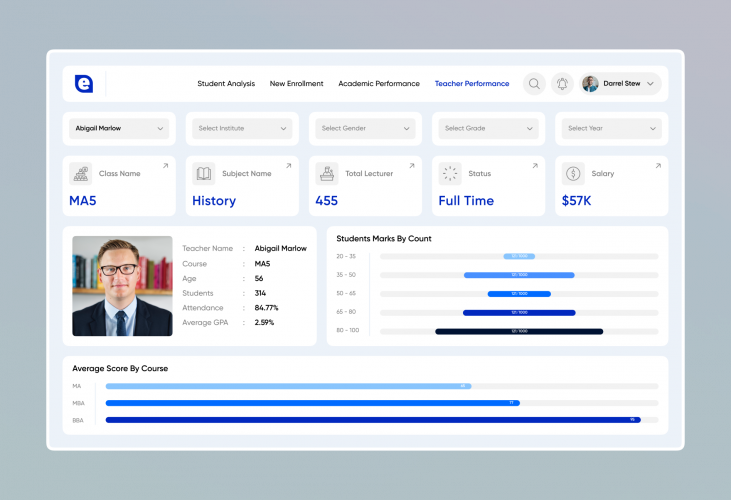Viewport: 731px width, 500px height.
Task: Click the 65 - 80 marks bar
Action: tap(519, 313)
